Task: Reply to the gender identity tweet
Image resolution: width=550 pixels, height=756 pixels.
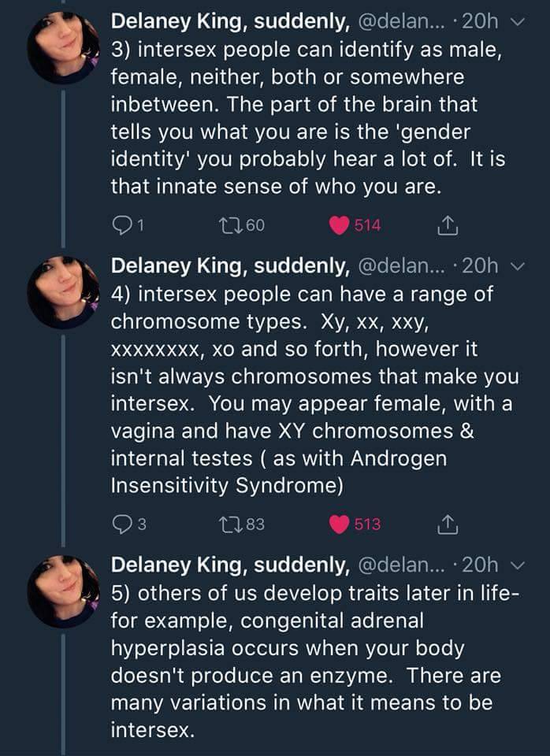Action: (121, 226)
